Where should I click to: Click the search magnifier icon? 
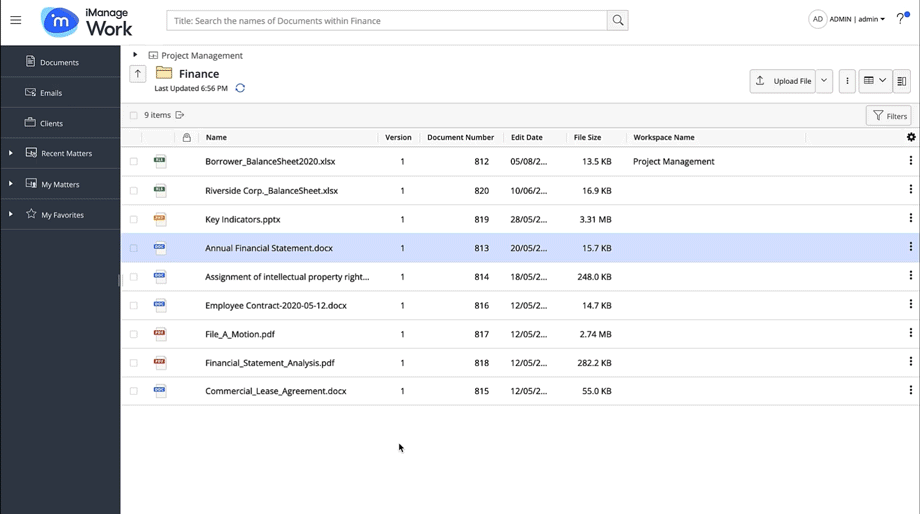[x=618, y=20]
